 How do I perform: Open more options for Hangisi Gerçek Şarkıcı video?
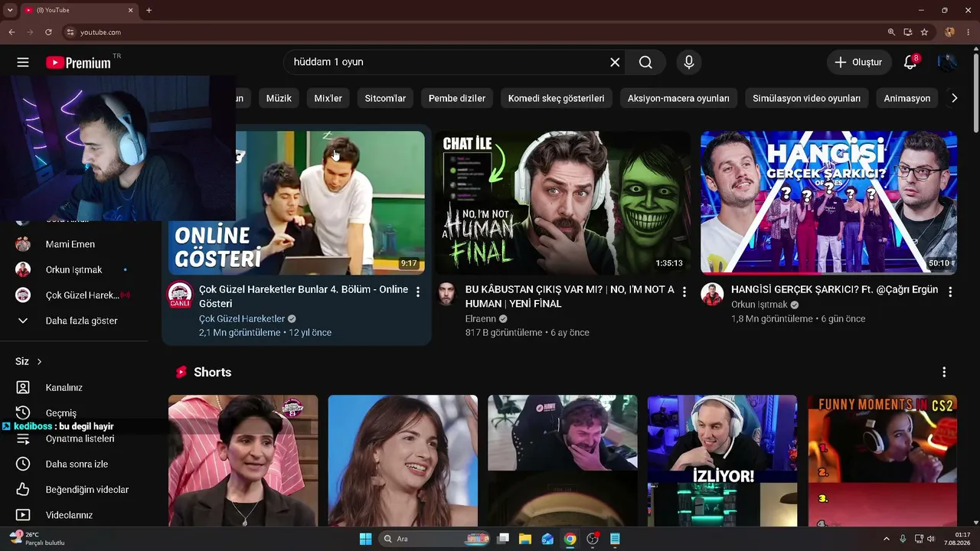click(x=950, y=292)
